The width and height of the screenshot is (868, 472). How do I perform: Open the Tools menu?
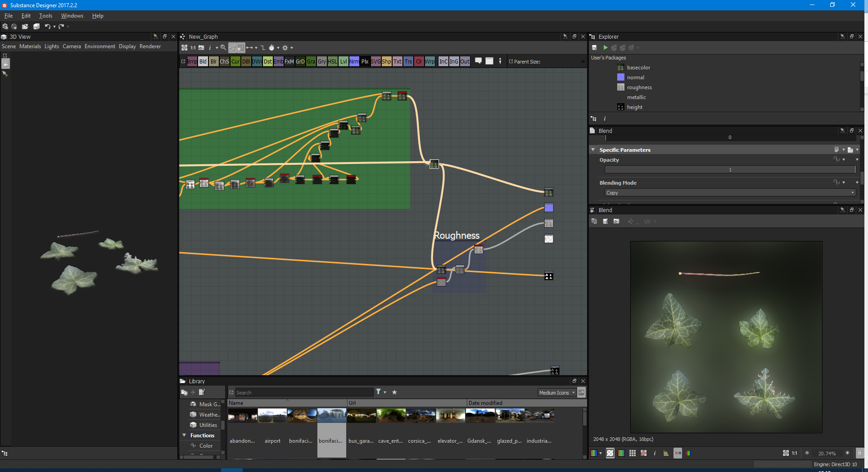point(45,16)
